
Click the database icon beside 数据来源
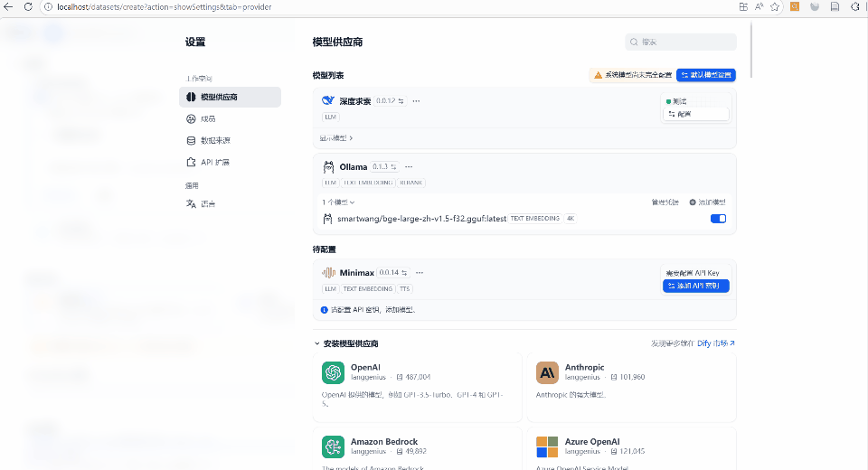[x=191, y=141]
